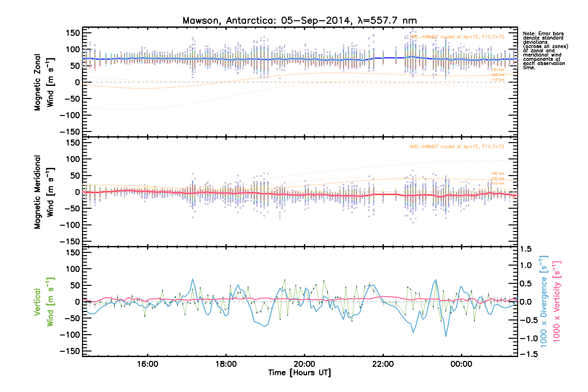
Task: Click the "Note: Error bars denote standard deviations" text
Action: [x=545, y=51]
